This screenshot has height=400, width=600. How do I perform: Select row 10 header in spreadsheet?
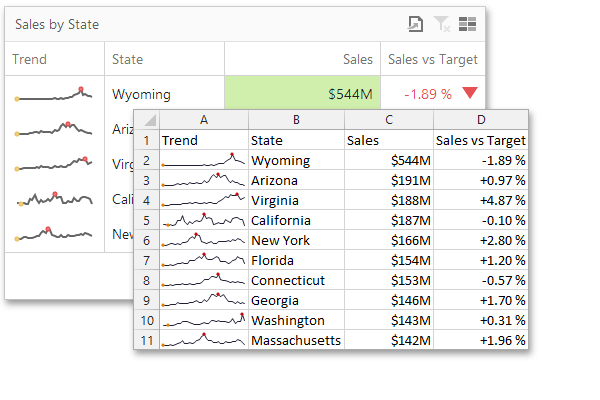pyautogui.click(x=147, y=320)
